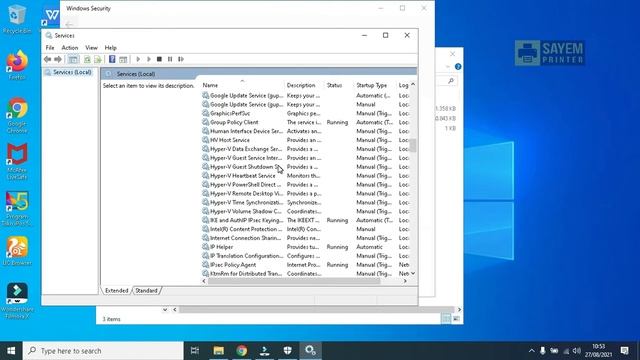The width and height of the screenshot is (640, 360).
Task: Select the GraphicsPerfSvc service row
Action: click(306, 113)
